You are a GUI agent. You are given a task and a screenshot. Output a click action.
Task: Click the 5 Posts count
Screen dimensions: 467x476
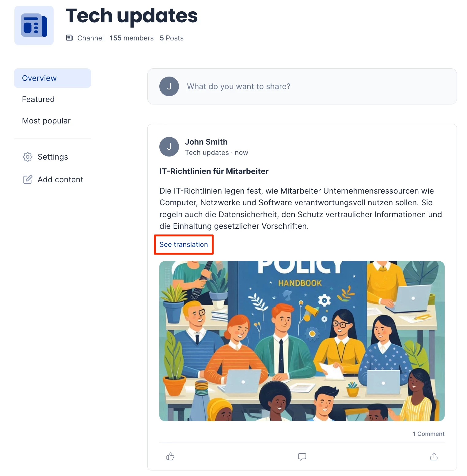point(172,38)
